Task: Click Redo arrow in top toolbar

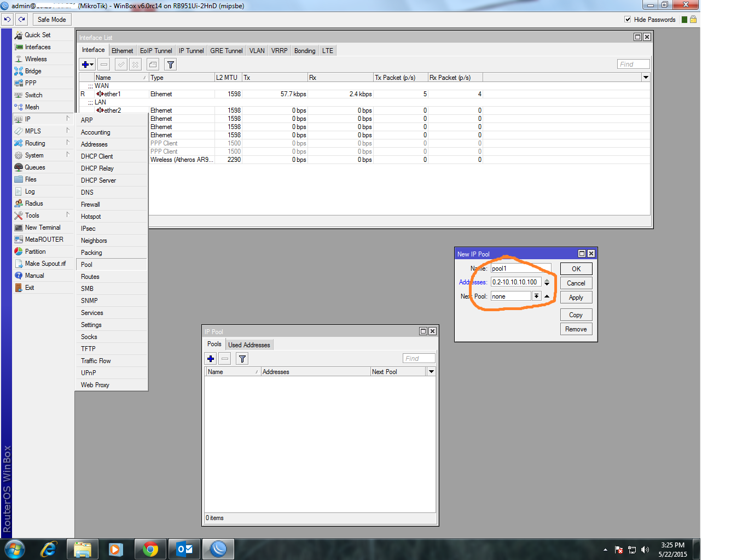Action: (x=21, y=19)
